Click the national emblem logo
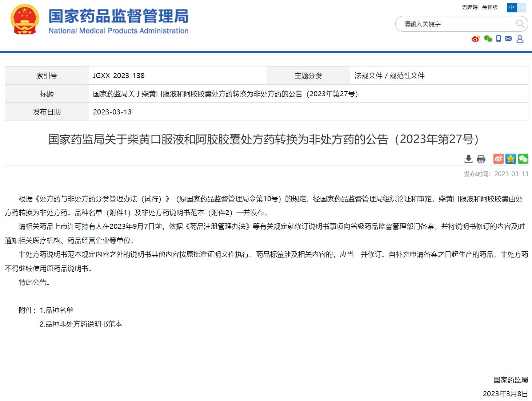This screenshot has height=401, width=532. pyautogui.click(x=25, y=20)
